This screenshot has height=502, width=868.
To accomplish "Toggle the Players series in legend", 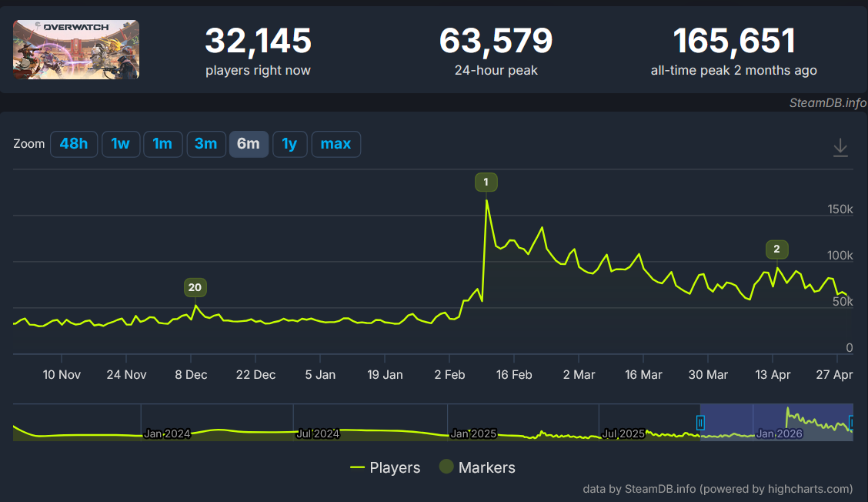I will 386,467.
